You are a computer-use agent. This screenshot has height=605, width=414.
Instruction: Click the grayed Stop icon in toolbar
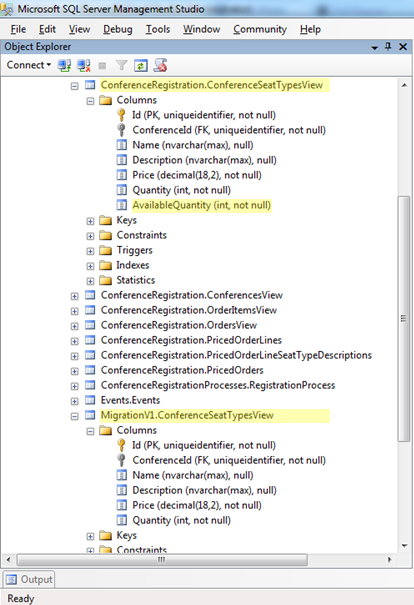coord(102,66)
